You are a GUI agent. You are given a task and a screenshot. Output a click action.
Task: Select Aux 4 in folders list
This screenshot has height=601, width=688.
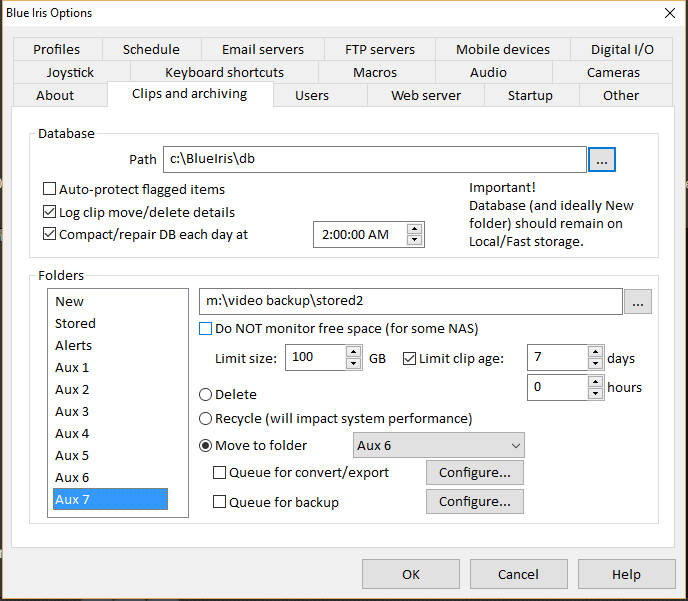point(110,433)
